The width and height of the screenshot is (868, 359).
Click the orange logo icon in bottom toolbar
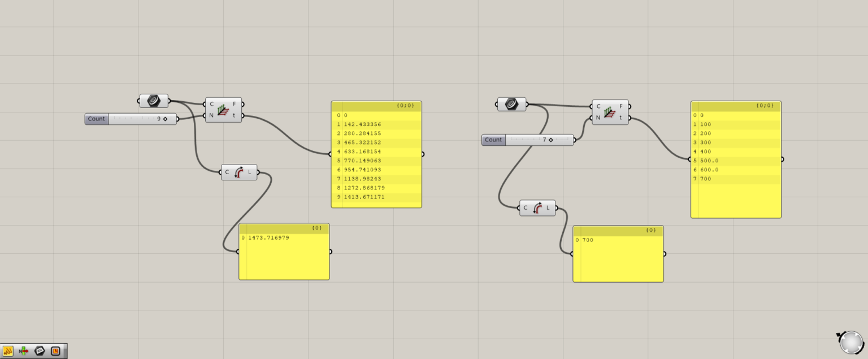coord(55,351)
